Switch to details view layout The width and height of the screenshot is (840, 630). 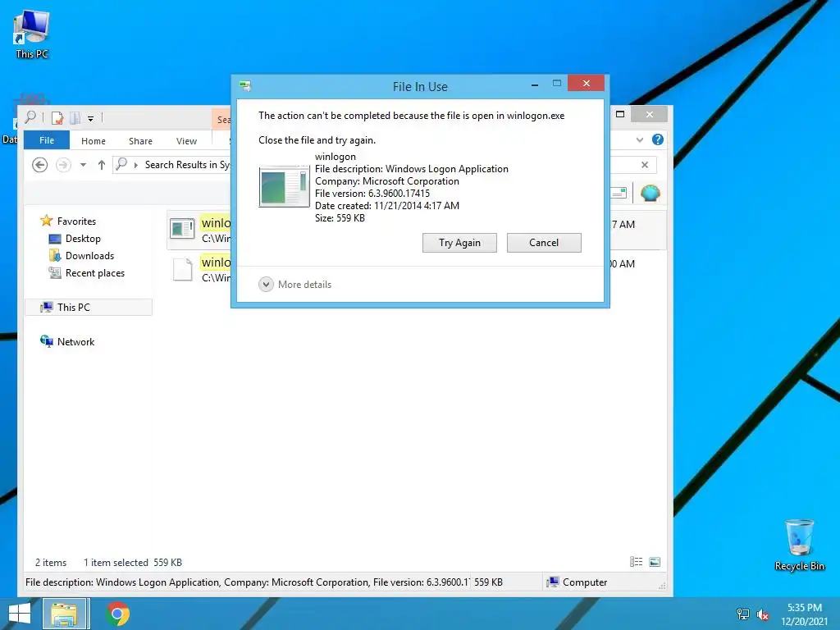pos(636,561)
